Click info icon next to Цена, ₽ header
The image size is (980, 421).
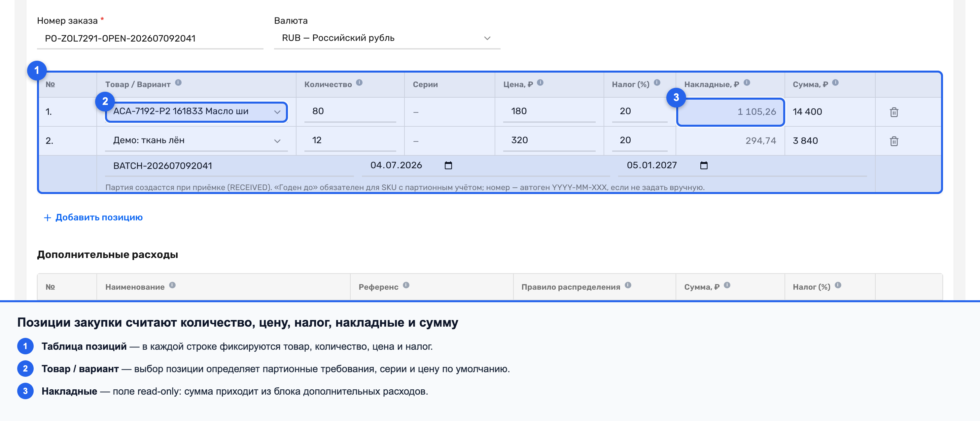540,82
